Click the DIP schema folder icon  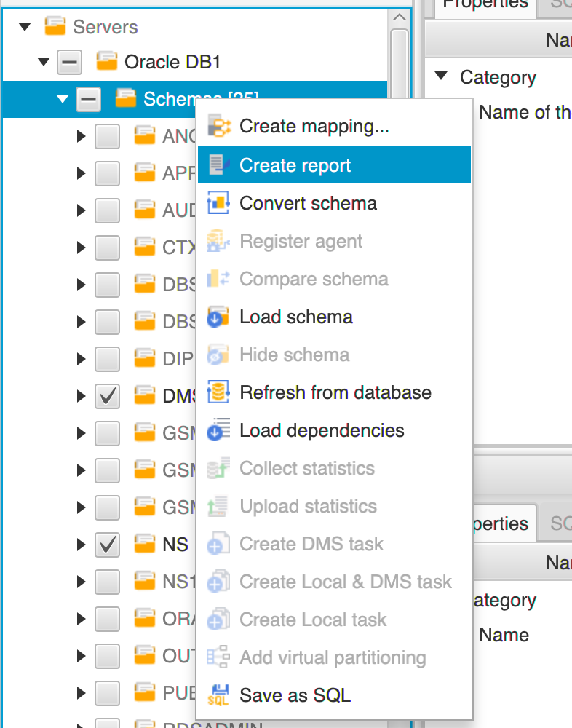pos(144,358)
